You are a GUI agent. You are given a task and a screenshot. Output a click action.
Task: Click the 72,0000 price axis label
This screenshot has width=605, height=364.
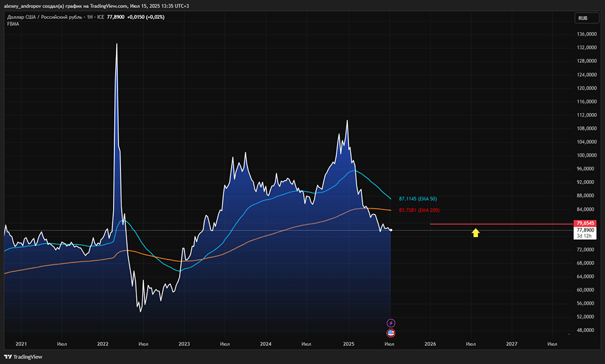coord(586,250)
